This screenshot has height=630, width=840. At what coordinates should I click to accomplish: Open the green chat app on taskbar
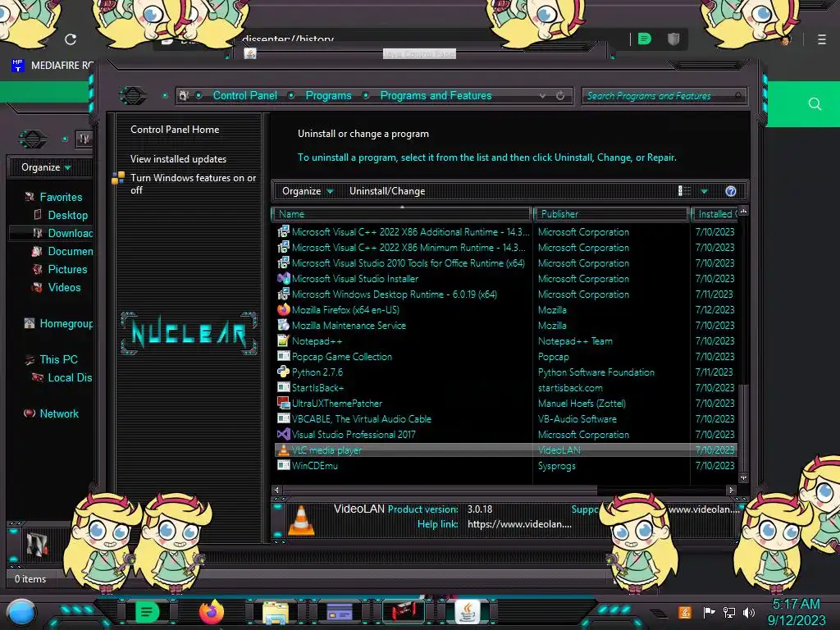pyautogui.click(x=147, y=612)
